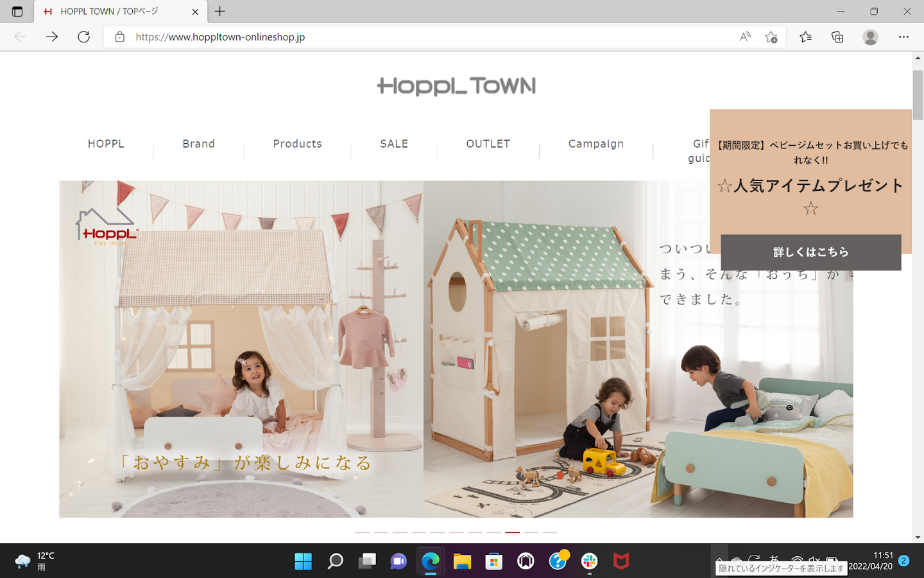Click the Hoppl Town header logo
The height and width of the screenshot is (578, 924).
456,86
